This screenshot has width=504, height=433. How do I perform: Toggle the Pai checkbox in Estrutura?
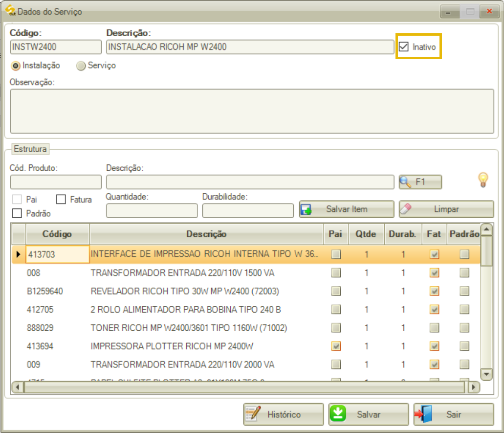point(17,200)
